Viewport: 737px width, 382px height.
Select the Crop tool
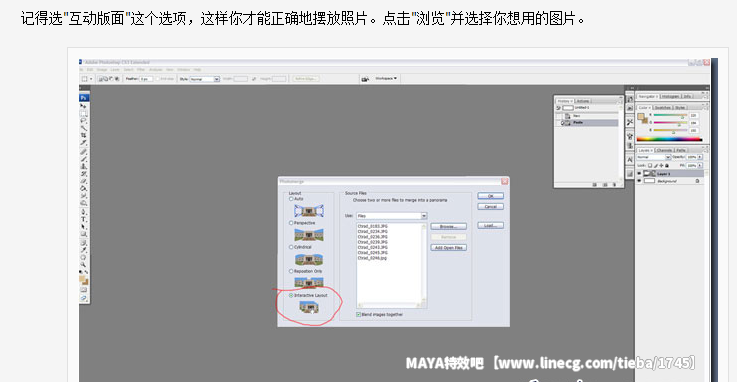(x=84, y=135)
